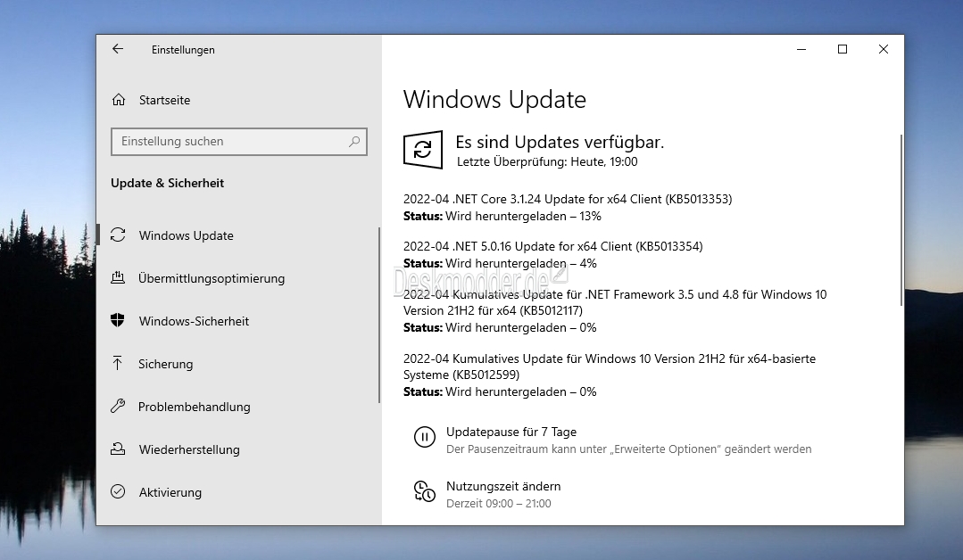Click the Windows Update sync icon in sidebar

click(x=118, y=235)
